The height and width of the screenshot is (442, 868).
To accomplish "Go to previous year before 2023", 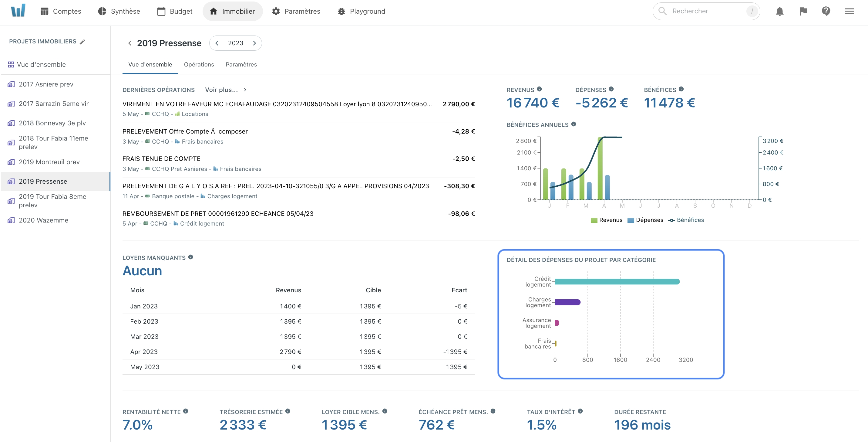I will point(217,43).
